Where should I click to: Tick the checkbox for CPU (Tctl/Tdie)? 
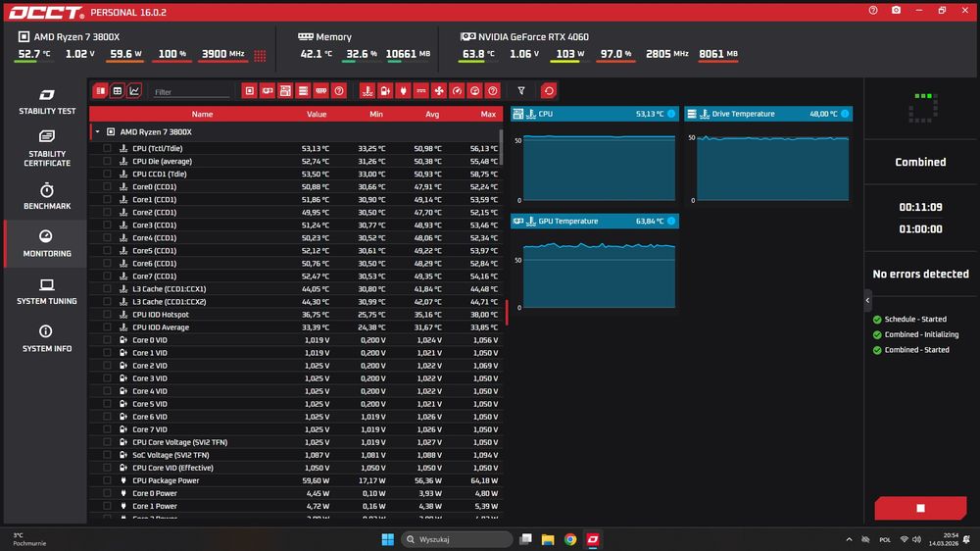pyautogui.click(x=107, y=148)
